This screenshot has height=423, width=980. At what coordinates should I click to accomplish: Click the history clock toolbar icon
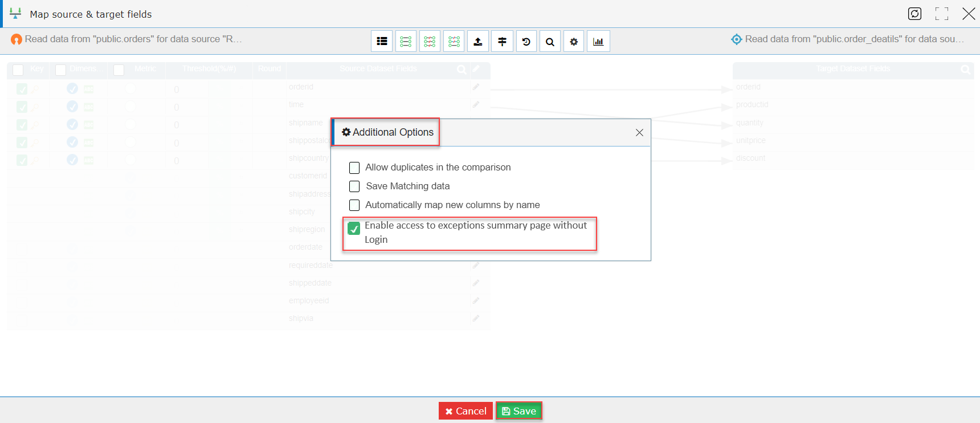526,41
